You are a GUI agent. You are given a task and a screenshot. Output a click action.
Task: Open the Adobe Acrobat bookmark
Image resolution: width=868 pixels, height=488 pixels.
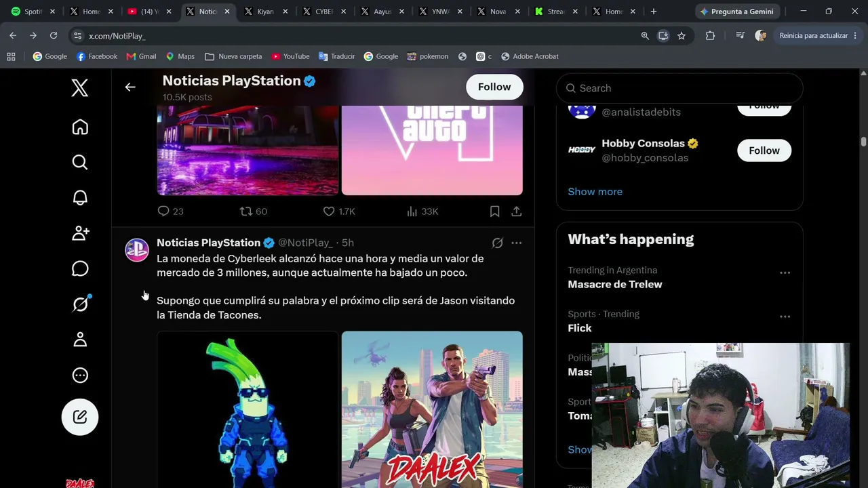530,57
